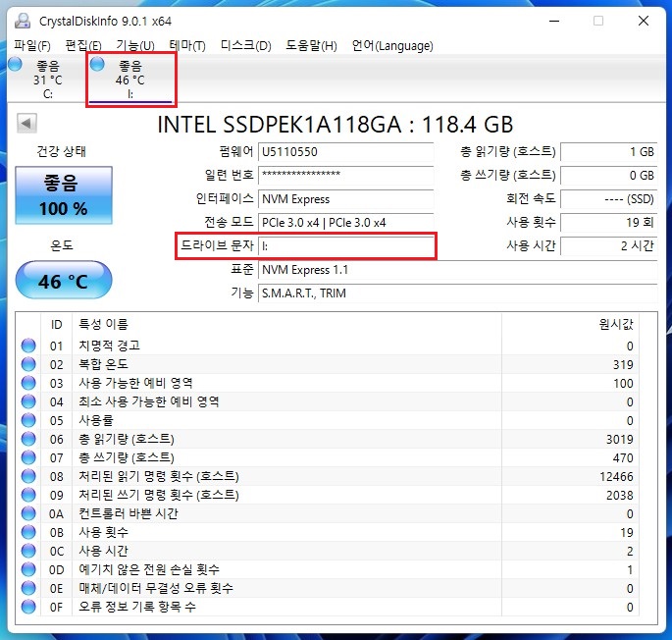Click the masked serial number field
Screen dimensions: 672x640
pos(345,175)
